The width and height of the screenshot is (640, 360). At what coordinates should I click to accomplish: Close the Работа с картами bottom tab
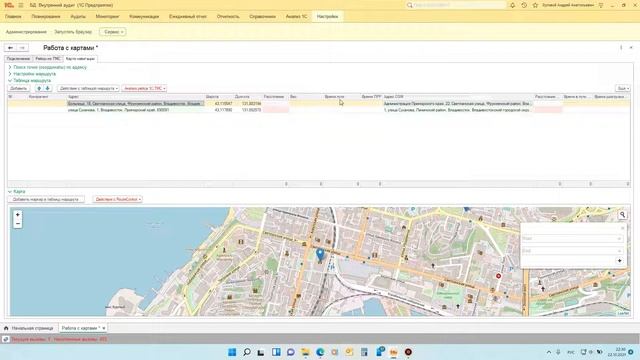(104, 328)
